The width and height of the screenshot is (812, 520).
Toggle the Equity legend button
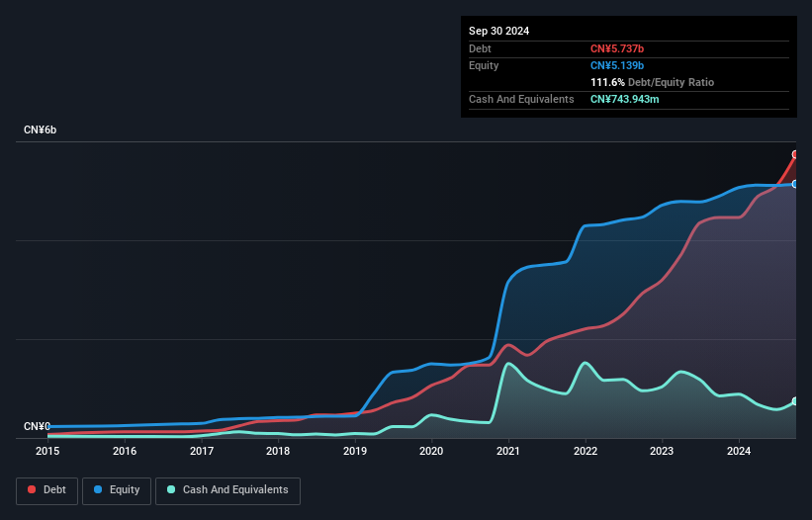[x=117, y=490]
